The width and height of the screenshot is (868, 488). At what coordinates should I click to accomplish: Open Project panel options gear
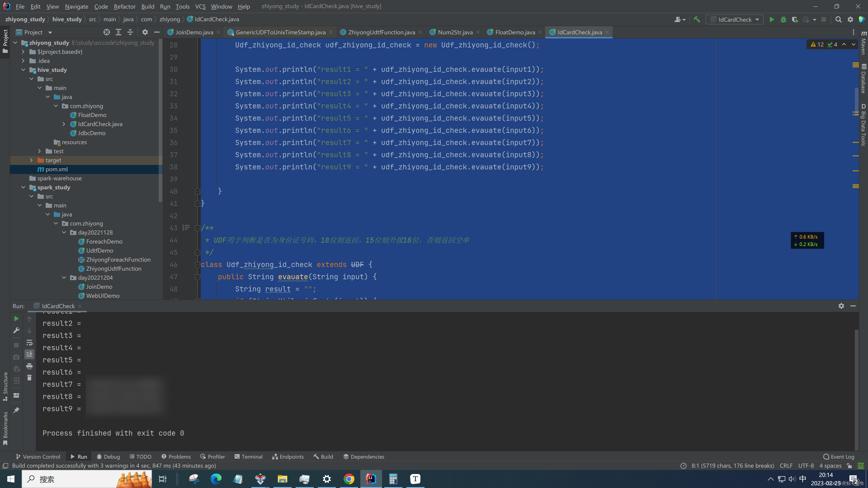145,32
